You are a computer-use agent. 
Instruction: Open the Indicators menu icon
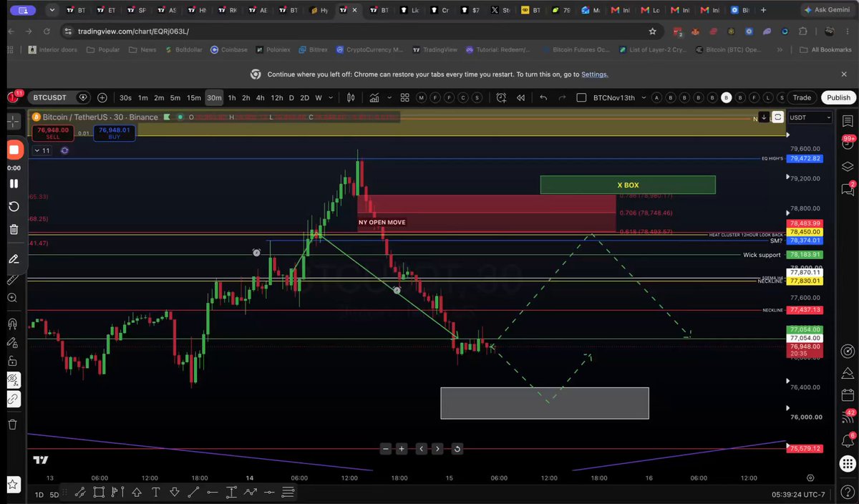pos(375,98)
